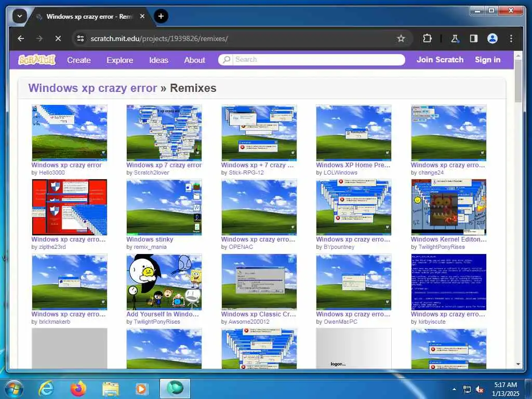Open the Explore menu item
Image resolution: width=532 pixels, height=399 pixels.
click(120, 60)
